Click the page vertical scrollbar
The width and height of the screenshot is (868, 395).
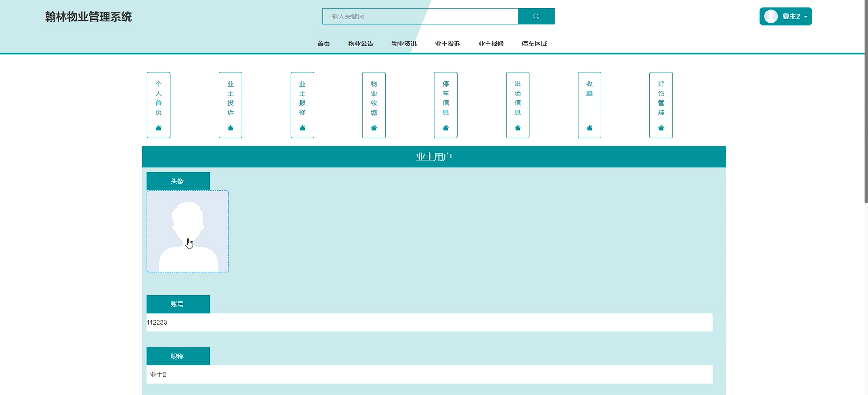[866, 101]
